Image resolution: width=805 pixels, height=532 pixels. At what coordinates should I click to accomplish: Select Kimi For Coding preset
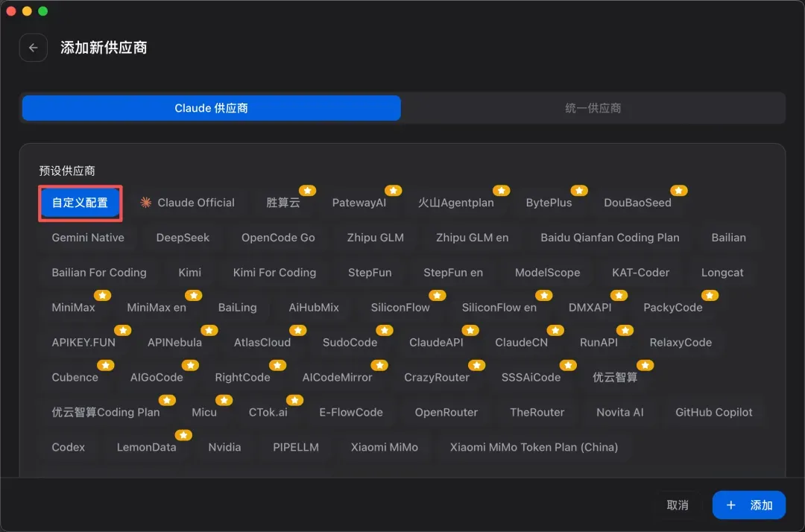[x=274, y=273]
